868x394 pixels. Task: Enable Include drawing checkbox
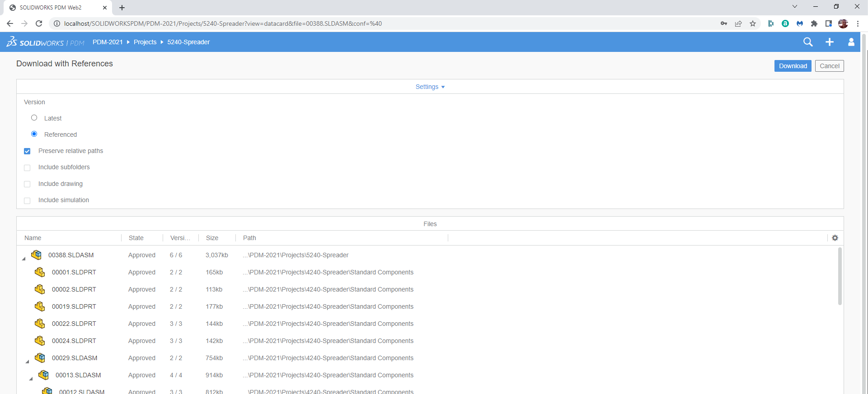27,184
